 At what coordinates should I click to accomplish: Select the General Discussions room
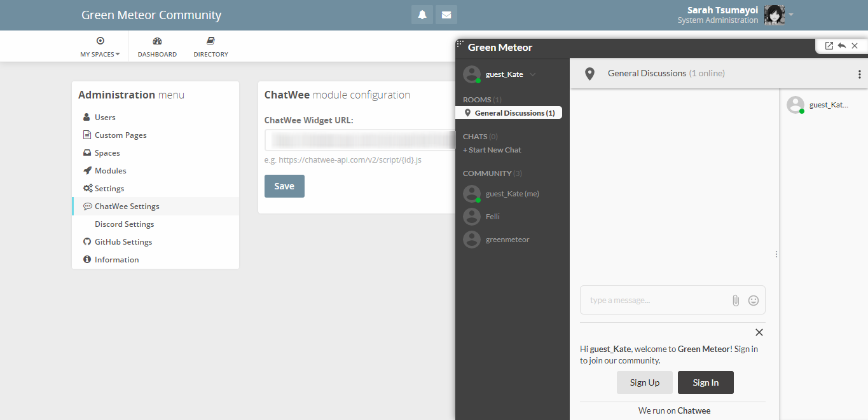click(x=509, y=112)
